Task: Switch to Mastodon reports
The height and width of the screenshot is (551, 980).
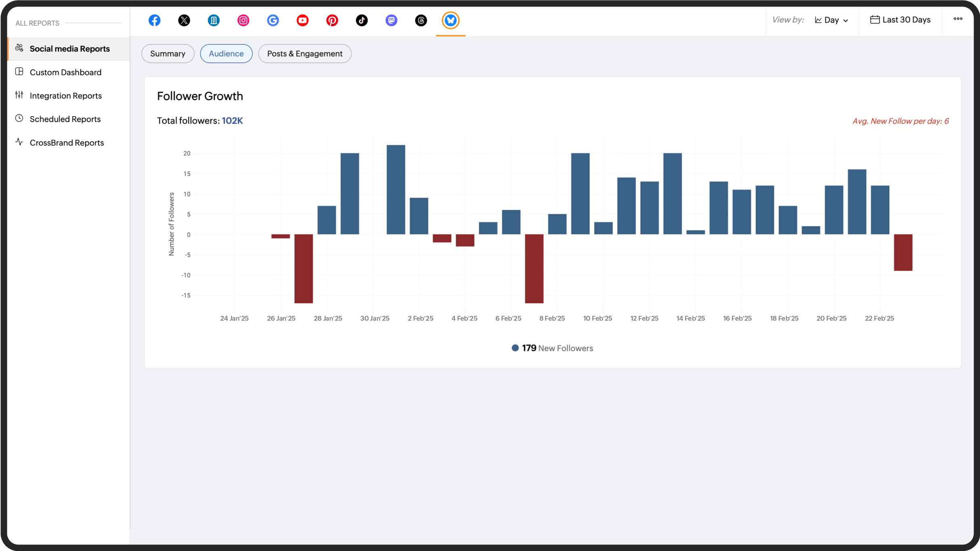Action: coord(391,20)
